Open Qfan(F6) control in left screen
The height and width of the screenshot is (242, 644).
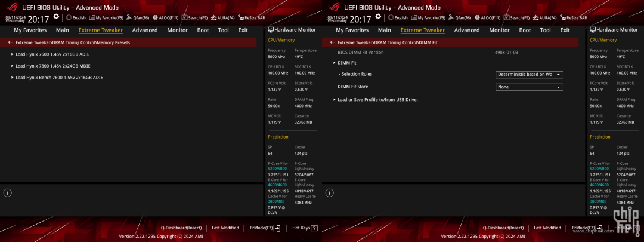(x=138, y=18)
